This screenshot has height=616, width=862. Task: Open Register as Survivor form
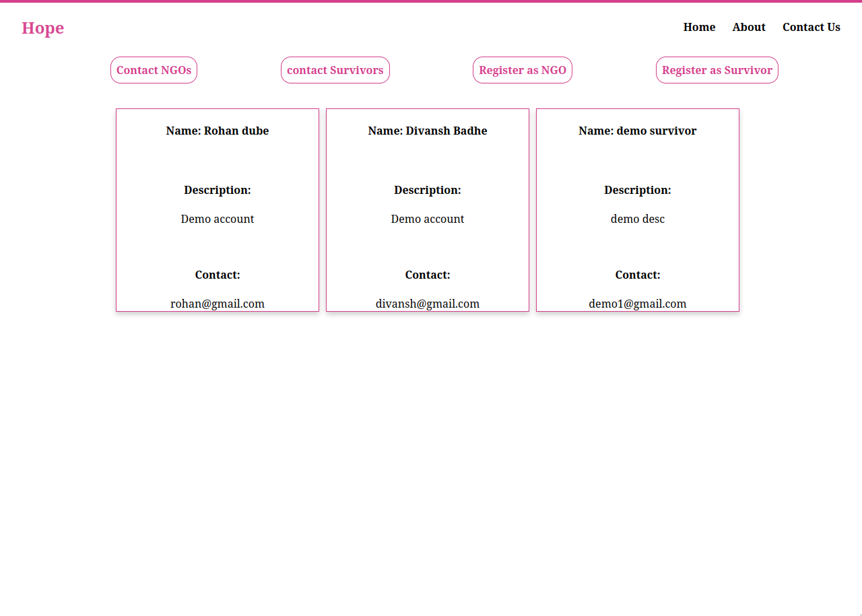coord(717,70)
